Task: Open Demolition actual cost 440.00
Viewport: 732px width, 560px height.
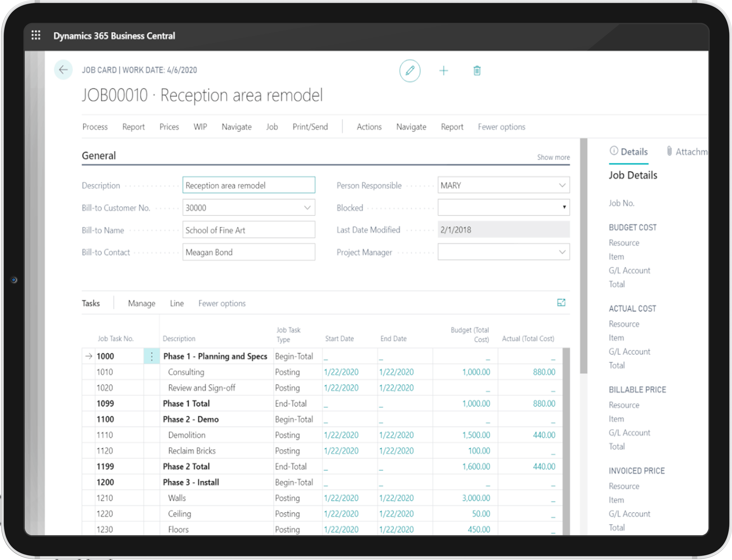Action: click(x=544, y=435)
